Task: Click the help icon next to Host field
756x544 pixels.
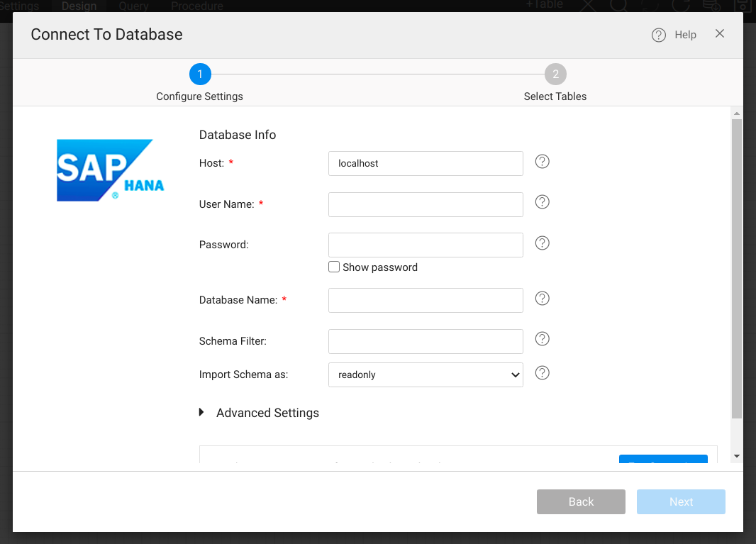Action: [x=543, y=162]
